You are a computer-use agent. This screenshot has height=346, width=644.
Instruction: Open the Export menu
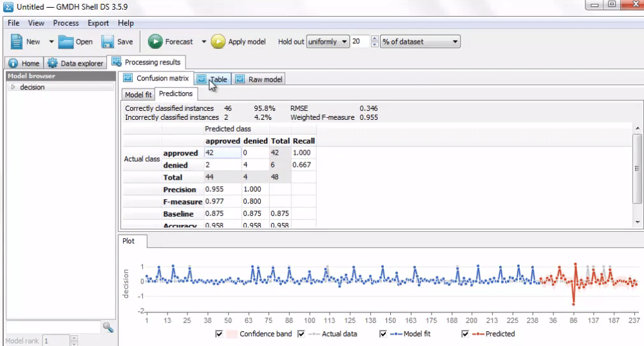(x=99, y=23)
